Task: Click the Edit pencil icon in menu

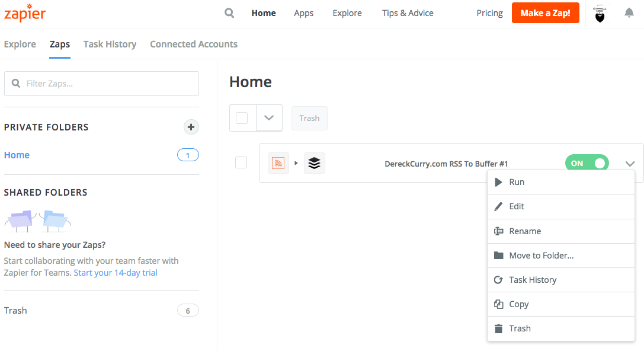Action: (498, 206)
